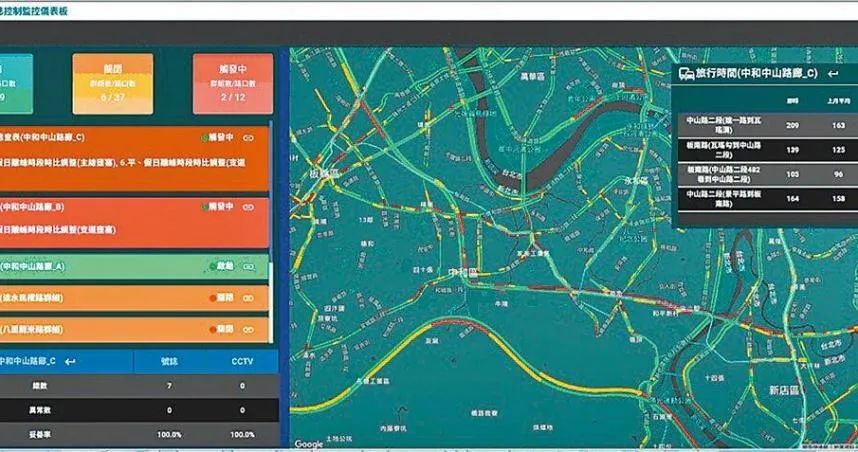Viewport: 858px width, 452px height.
Task: Open link icon on 中和中山路廊_A row
Action: pos(248,266)
